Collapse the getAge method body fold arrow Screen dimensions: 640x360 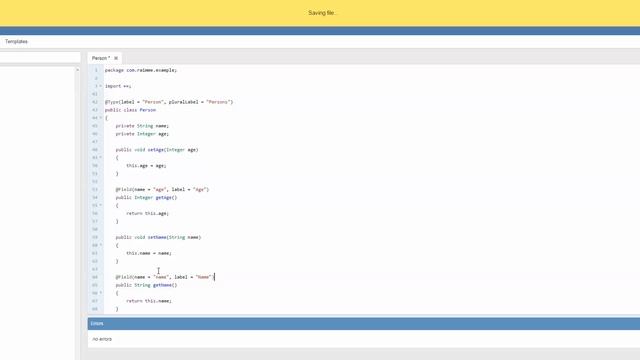click(x=101, y=205)
